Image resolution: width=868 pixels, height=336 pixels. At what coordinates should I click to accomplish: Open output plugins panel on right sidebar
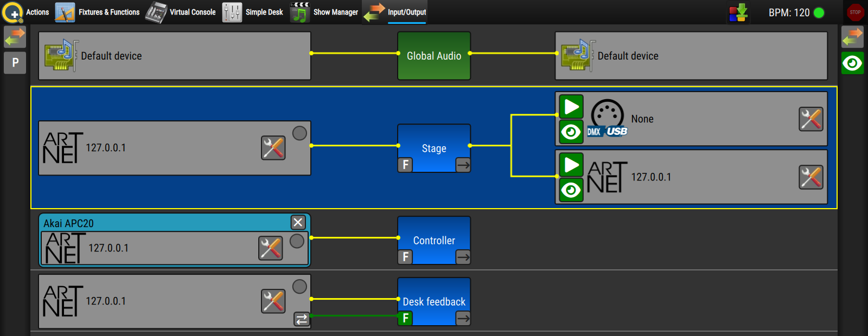[852, 37]
